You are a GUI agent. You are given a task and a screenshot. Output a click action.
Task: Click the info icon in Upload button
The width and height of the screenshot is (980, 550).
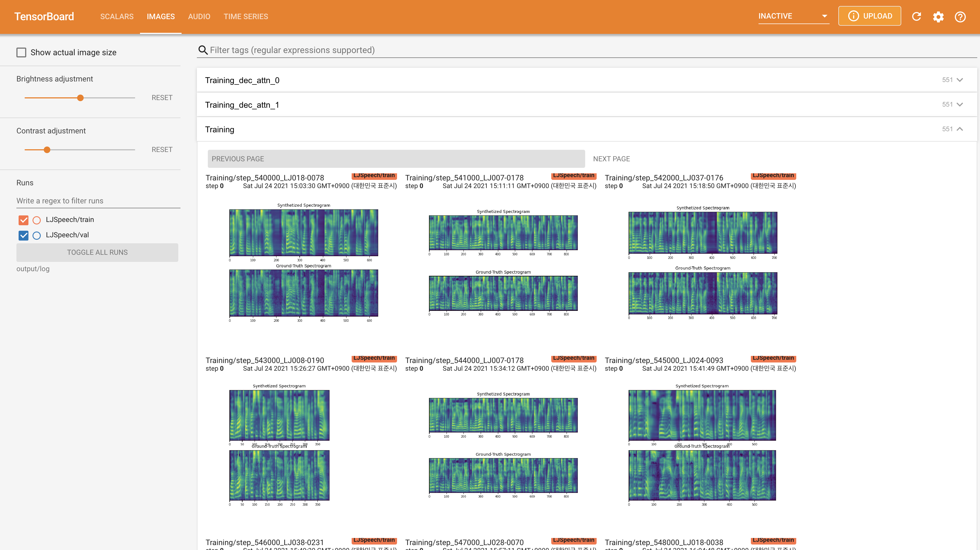click(853, 16)
